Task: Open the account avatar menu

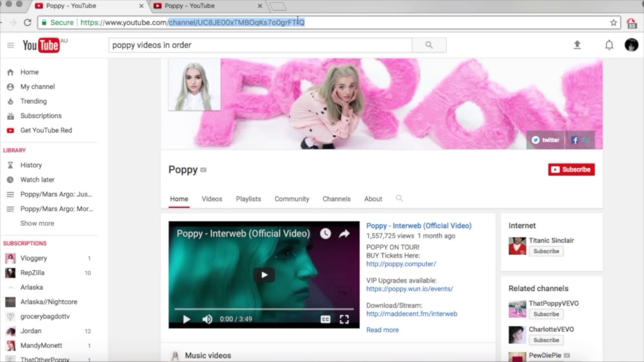Action: point(631,45)
